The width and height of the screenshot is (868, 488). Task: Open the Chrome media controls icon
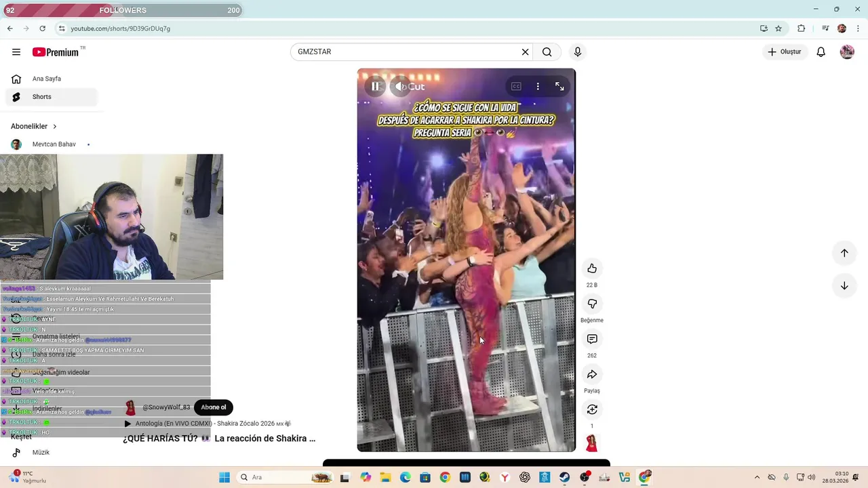pyautogui.click(x=825, y=28)
